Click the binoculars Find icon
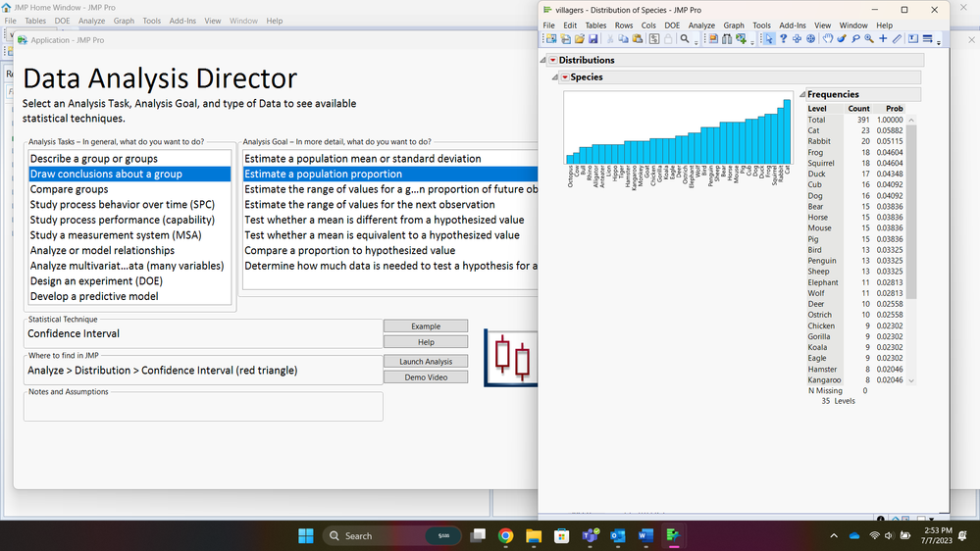 [x=727, y=39]
